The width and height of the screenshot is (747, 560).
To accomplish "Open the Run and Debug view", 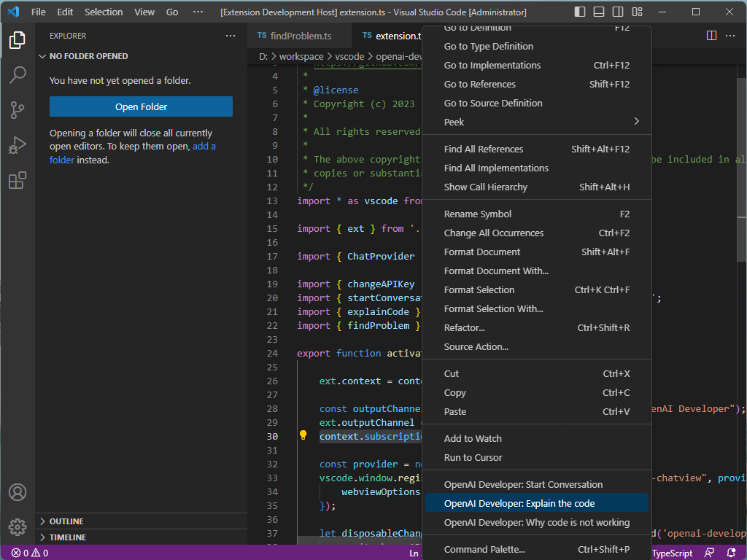I will click(18, 145).
